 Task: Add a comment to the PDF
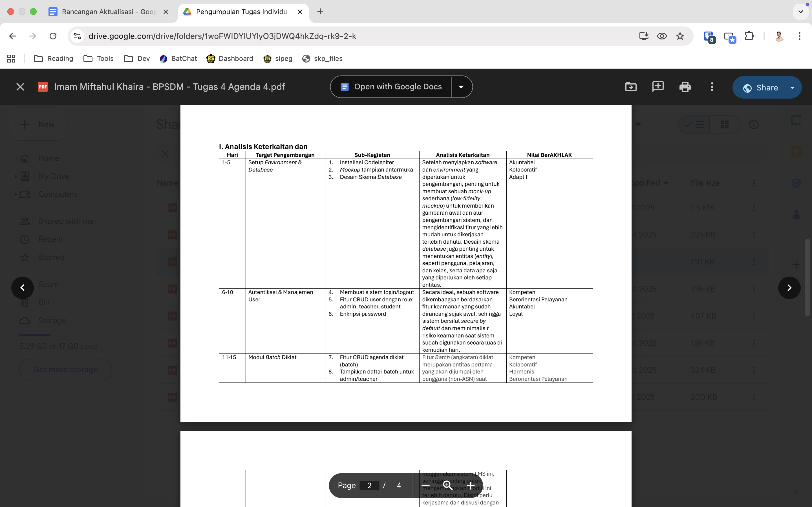pyautogui.click(x=658, y=87)
